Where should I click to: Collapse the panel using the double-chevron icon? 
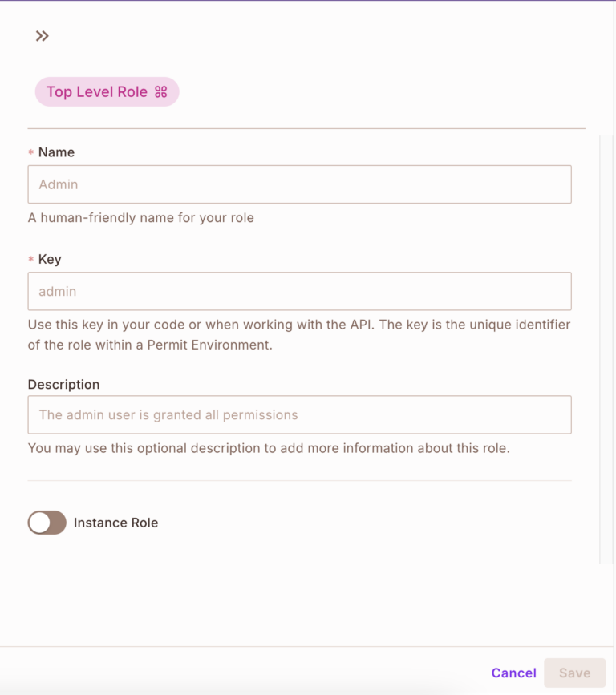click(42, 35)
